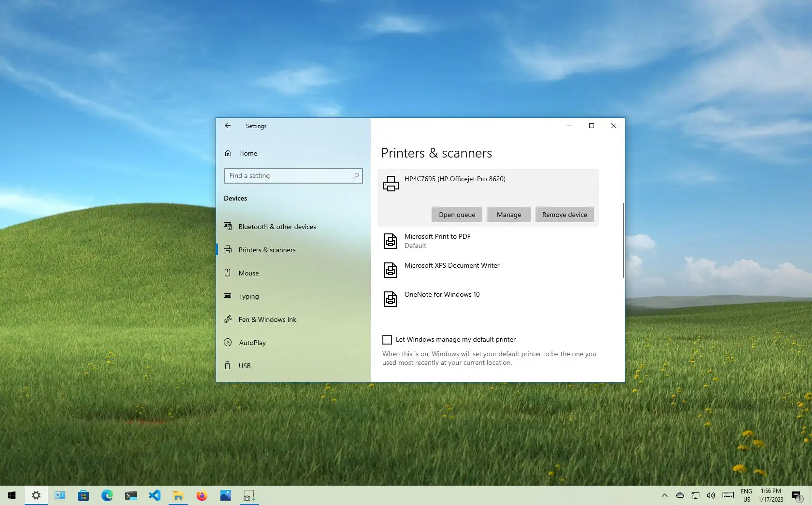812x505 pixels.
Task: Open the Typing settings page
Action: click(248, 296)
